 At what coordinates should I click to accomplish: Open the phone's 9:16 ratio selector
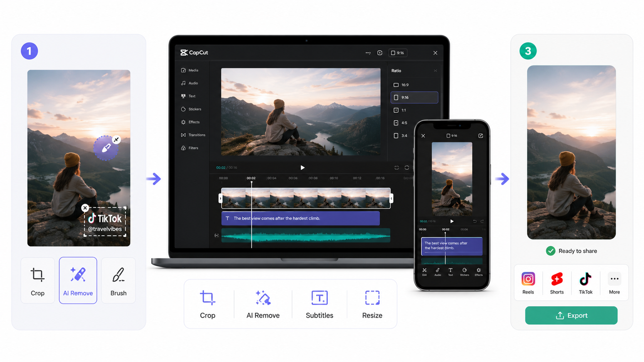tap(452, 136)
